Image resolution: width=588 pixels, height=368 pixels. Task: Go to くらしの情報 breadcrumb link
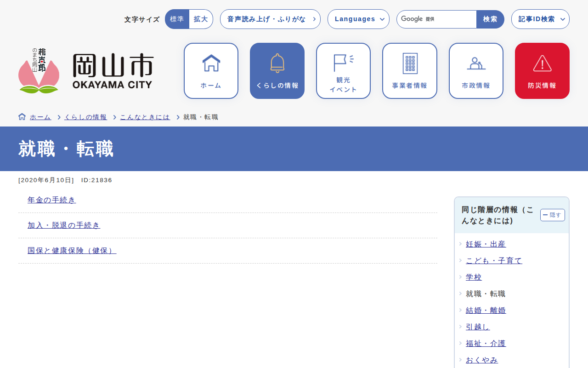coord(85,117)
